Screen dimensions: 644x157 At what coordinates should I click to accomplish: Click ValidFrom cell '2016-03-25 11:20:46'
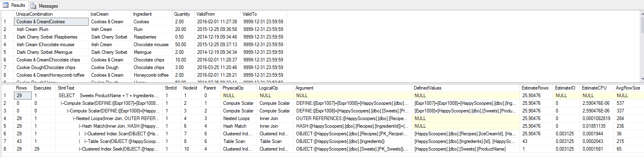[x=218, y=67]
